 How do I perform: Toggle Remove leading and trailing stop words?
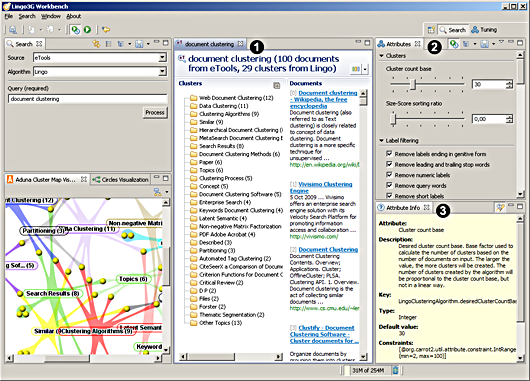click(x=389, y=164)
